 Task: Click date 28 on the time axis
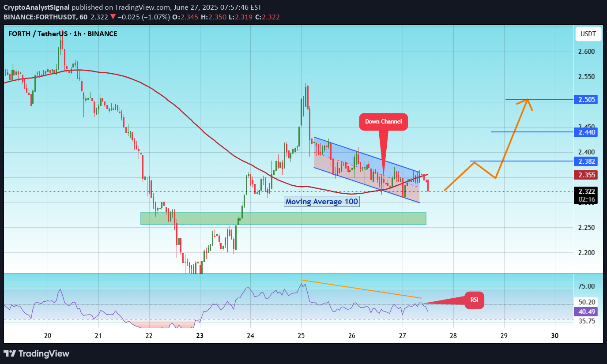coord(453,335)
